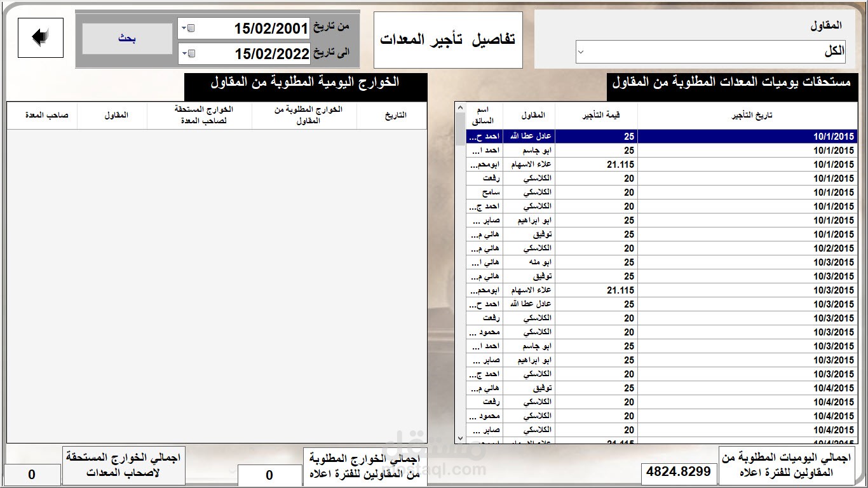Click توفيق contractor cell dated 10/1/2015
This screenshot has width=868, height=488.
click(529, 234)
